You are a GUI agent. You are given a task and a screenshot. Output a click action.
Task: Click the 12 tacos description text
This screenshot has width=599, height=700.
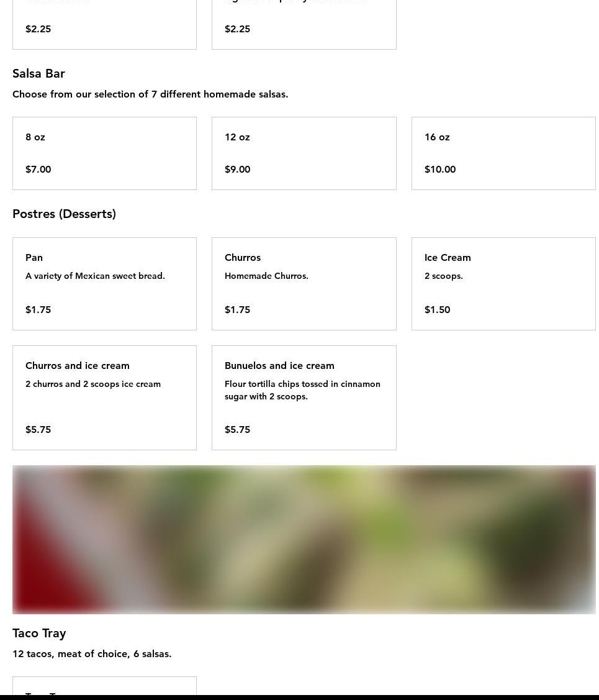(x=92, y=653)
